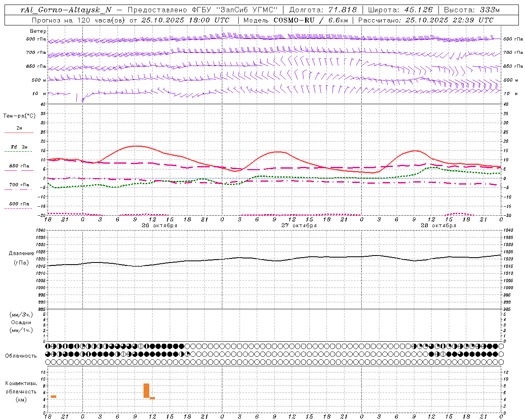Click the Облачность cloud cover label
Screen dimensions: 525x420
click(21, 356)
